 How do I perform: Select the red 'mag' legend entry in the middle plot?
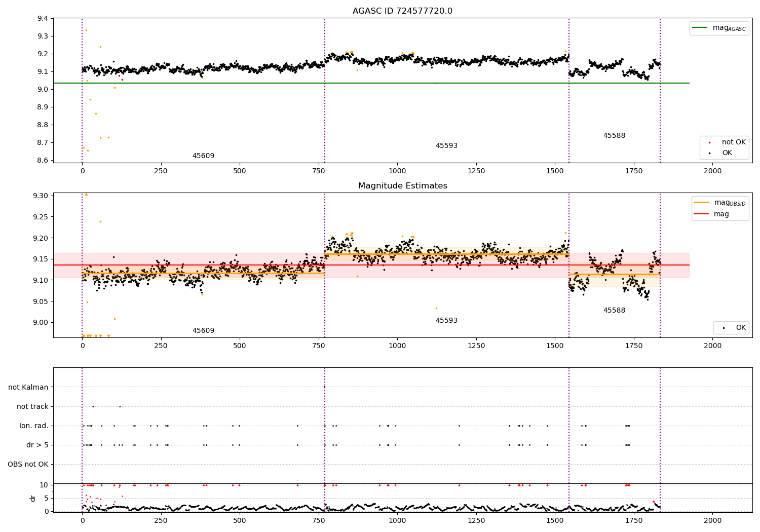pyautogui.click(x=712, y=214)
